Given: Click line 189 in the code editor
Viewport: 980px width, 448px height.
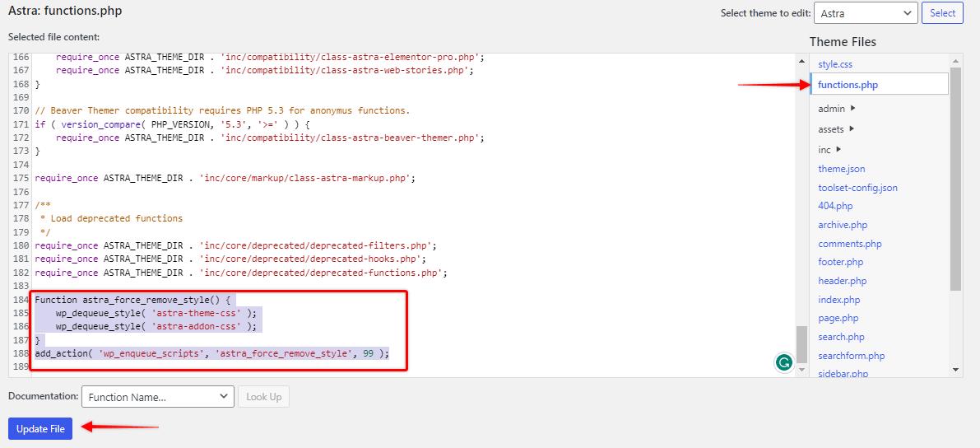Looking at the screenshot, I should point(400,366).
